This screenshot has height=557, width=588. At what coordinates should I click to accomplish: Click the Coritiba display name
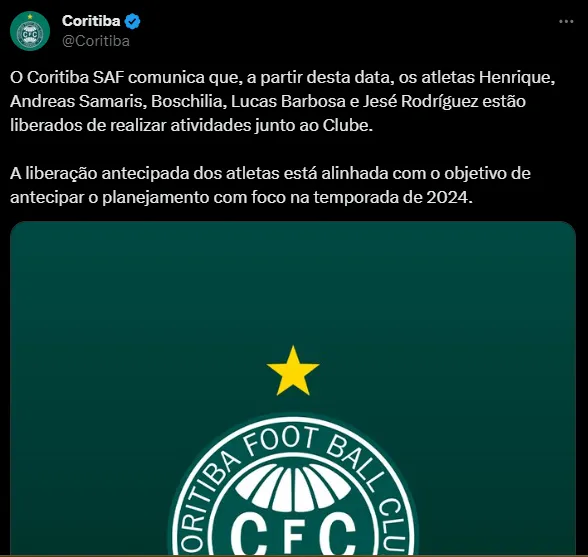[91, 21]
